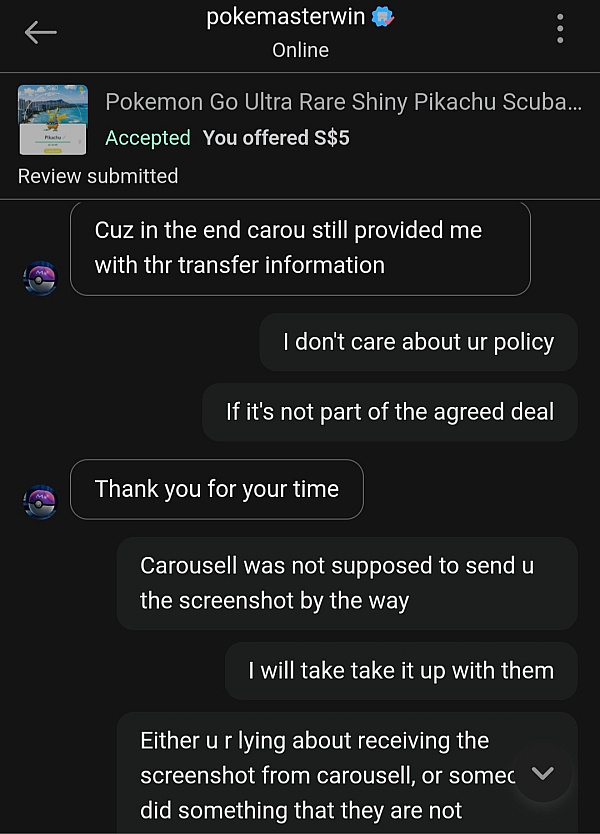This screenshot has height=834, width=600.
Task: Tap the verified badge beside pokemasterwin
Action: [382, 17]
